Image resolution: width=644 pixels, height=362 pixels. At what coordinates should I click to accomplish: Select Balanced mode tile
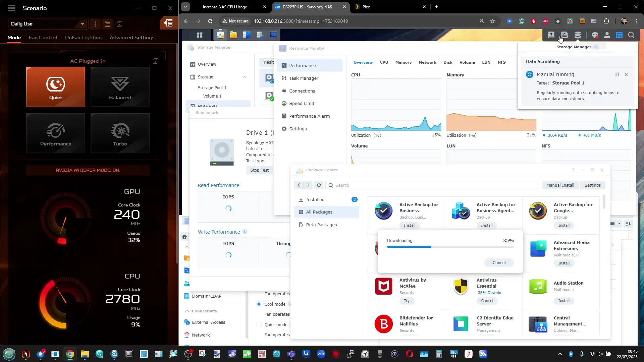click(x=120, y=87)
